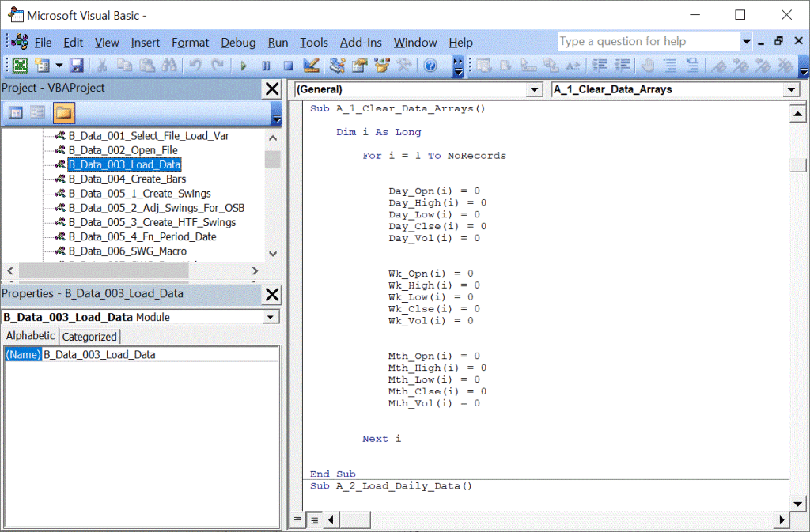
Task: Click the Indent icon in Edit toolbar
Action: click(600, 65)
